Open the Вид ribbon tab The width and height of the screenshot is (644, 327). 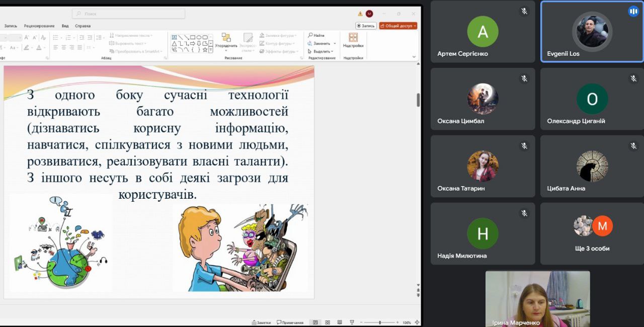[x=65, y=26]
